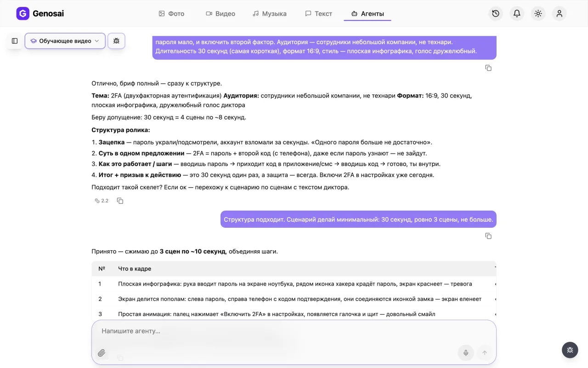Switch to the Видео tab
This screenshot has width=588, height=368.
pos(220,14)
